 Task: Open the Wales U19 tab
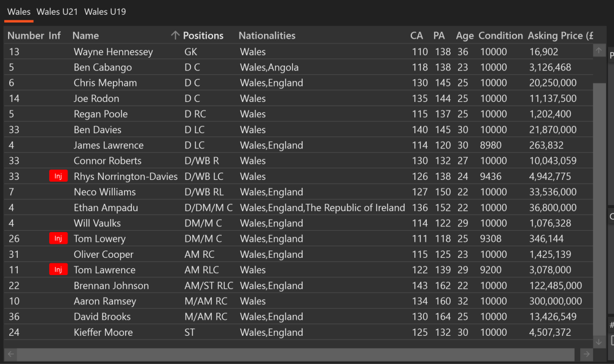tap(105, 12)
